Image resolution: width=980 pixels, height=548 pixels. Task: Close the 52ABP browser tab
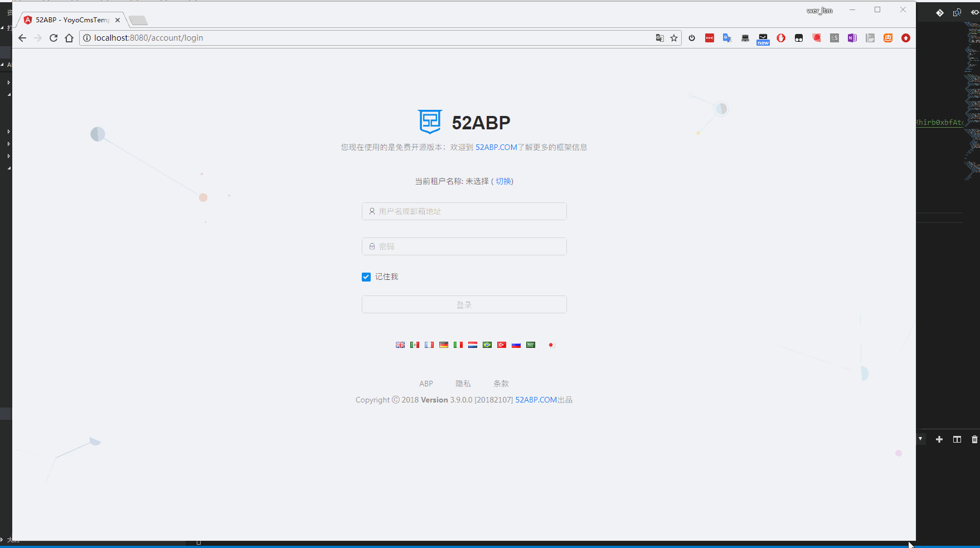click(118, 20)
